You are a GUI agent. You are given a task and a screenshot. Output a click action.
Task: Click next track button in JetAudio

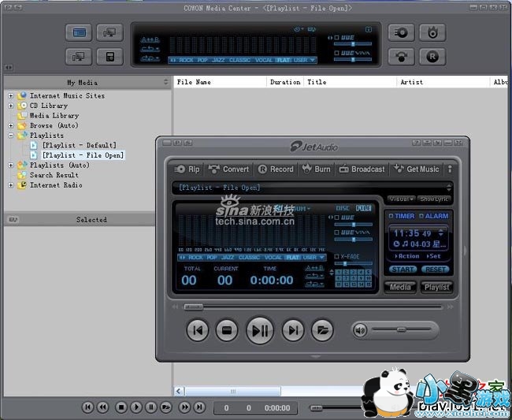(293, 330)
